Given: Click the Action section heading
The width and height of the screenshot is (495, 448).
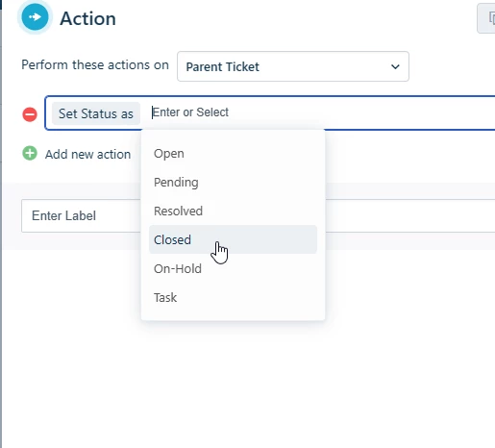Looking at the screenshot, I should click(87, 18).
